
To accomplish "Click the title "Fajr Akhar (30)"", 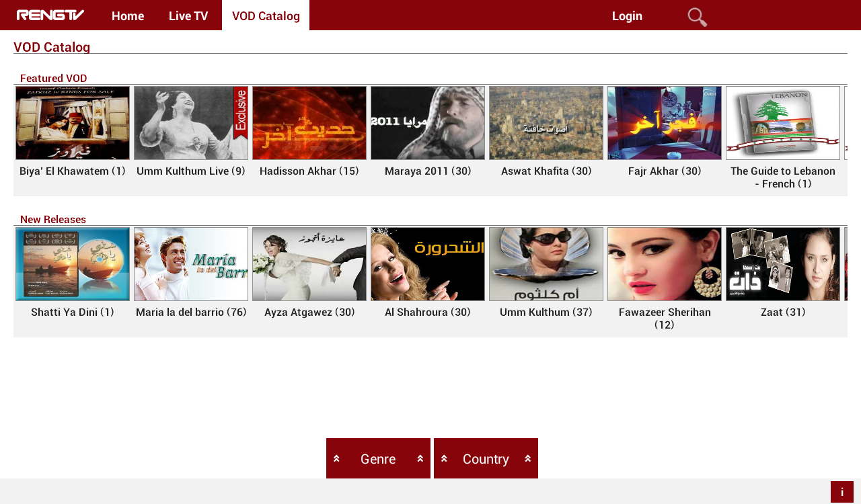I will [x=665, y=171].
